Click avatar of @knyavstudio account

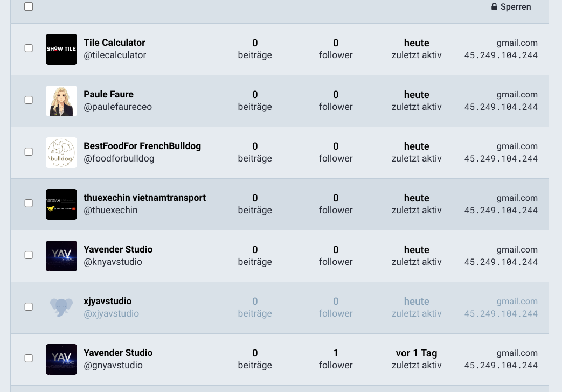61,256
